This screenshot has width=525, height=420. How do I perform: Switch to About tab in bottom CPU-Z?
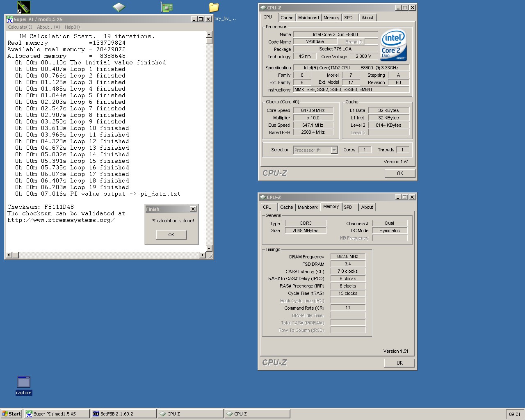point(367,207)
